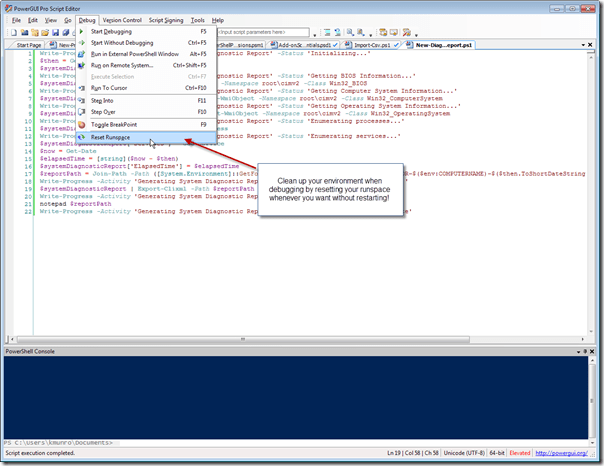Click the last toolbar icon before the dropdown arrow

[x=406, y=32]
